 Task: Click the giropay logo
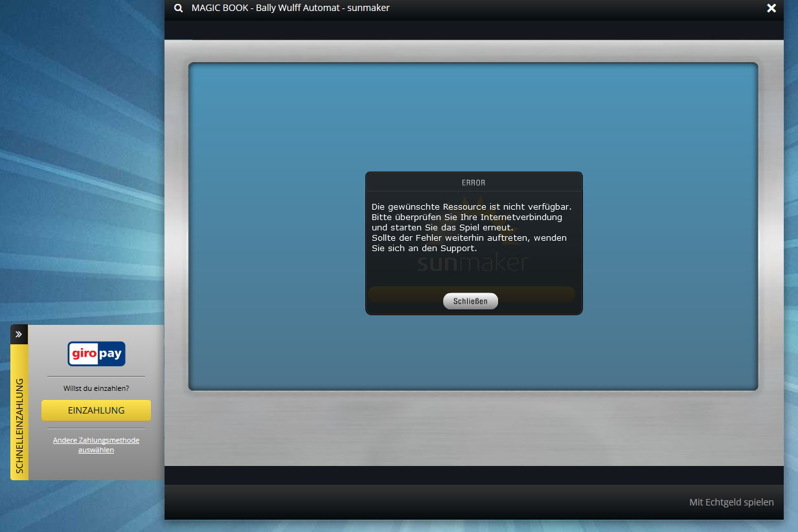[97, 354]
